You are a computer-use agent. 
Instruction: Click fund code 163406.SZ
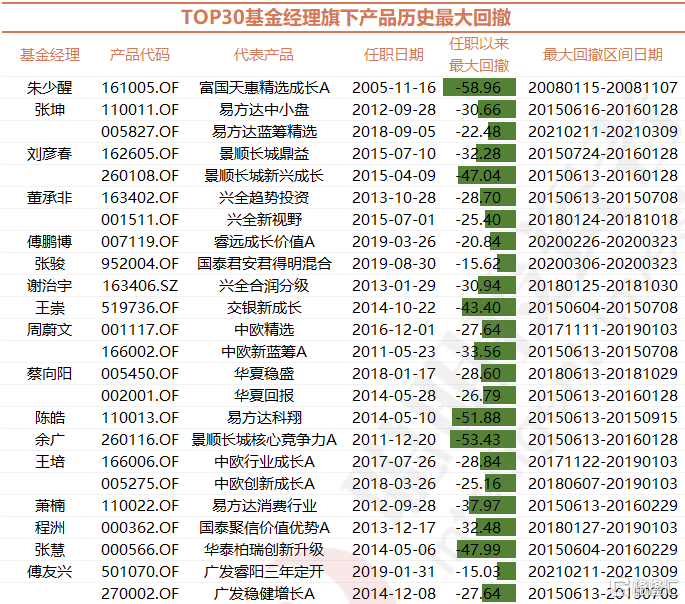pyautogui.click(x=140, y=286)
